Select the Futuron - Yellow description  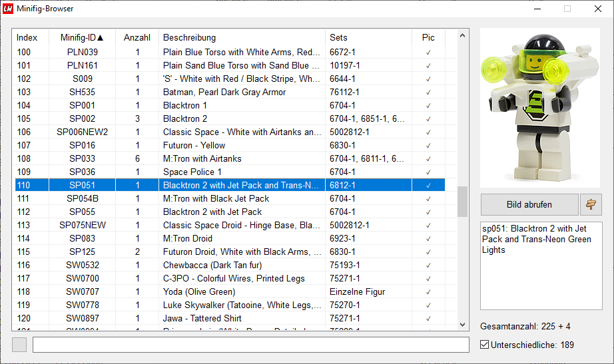coord(194,145)
